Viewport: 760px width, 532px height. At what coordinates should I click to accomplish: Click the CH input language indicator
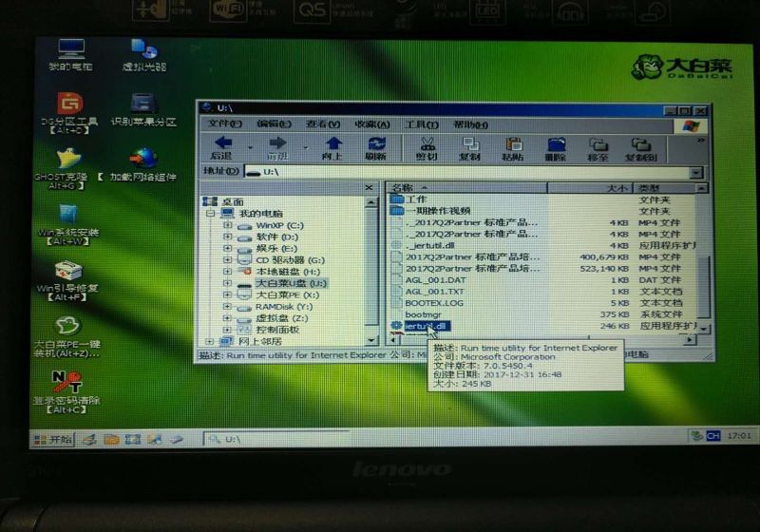coord(713,436)
